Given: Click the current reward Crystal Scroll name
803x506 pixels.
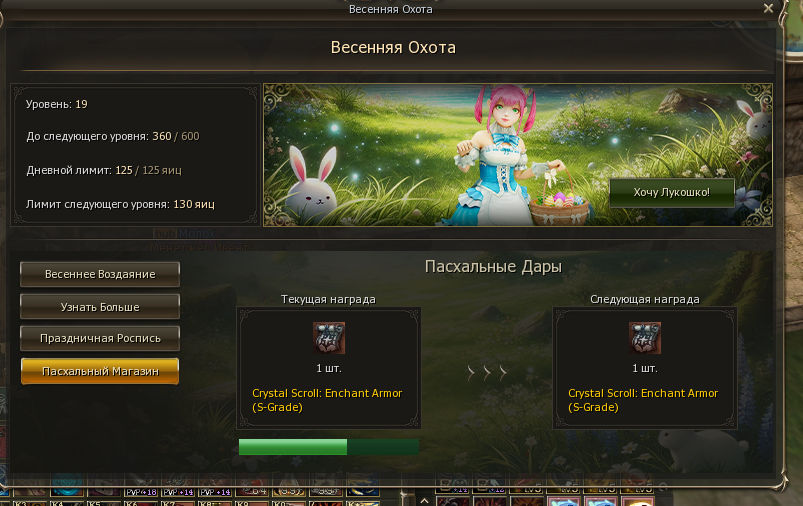Looking at the screenshot, I should pyautogui.click(x=327, y=400).
